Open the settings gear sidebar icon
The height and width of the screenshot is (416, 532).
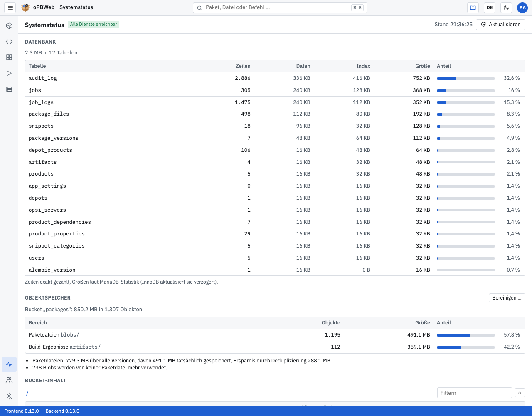[x=9, y=396]
